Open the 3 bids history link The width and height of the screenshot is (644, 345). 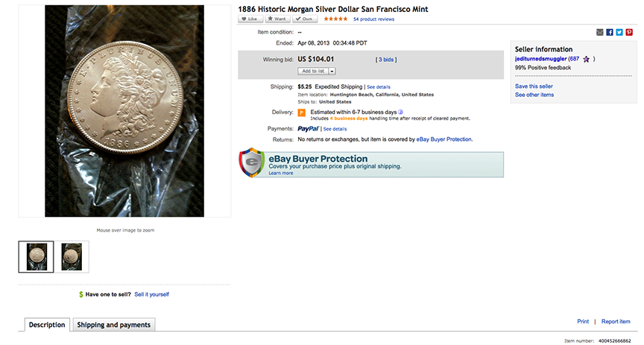(x=388, y=59)
